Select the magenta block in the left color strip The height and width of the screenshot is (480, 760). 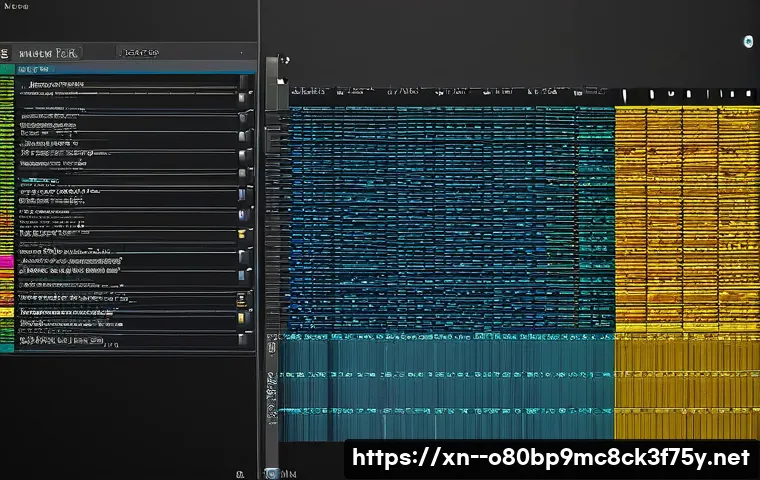tap(7, 262)
